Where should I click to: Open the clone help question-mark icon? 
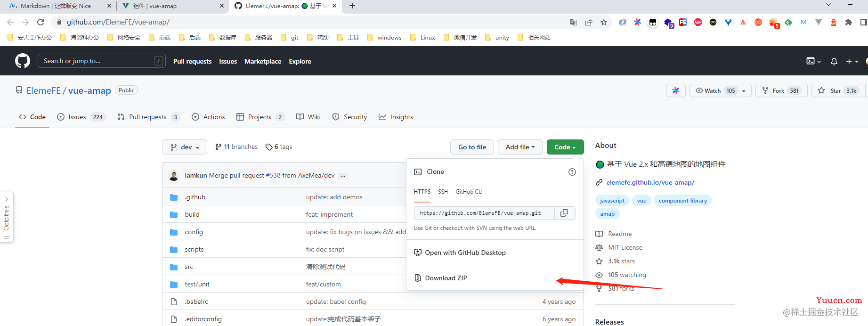pyautogui.click(x=572, y=172)
